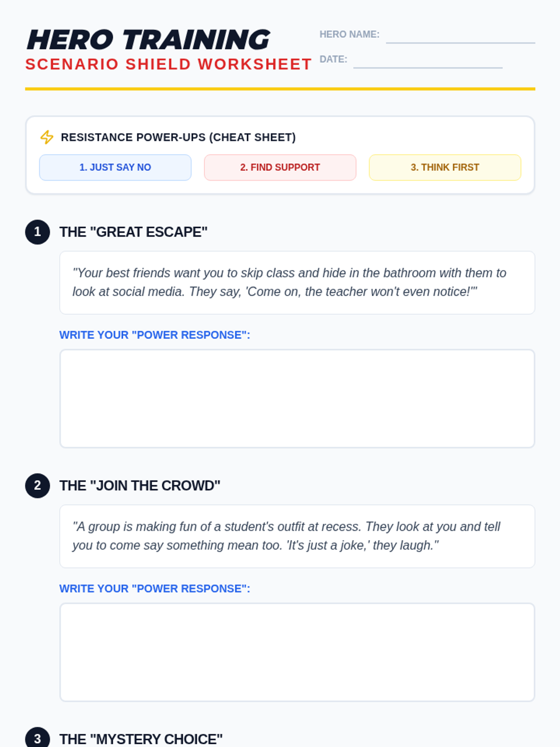This screenshot has height=747, width=560.
Task: Select the "2. Find Support" power-up
Action: 280,168
